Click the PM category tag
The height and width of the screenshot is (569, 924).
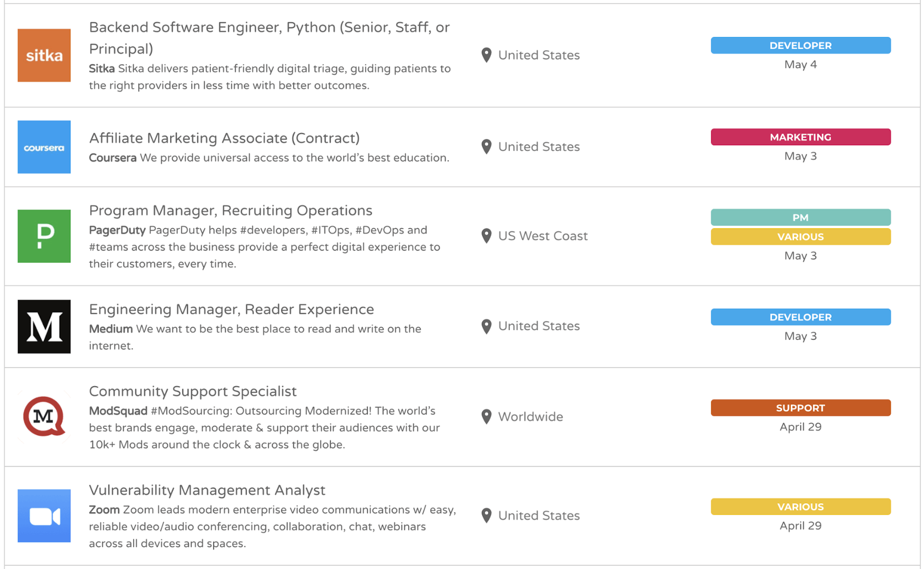(800, 217)
